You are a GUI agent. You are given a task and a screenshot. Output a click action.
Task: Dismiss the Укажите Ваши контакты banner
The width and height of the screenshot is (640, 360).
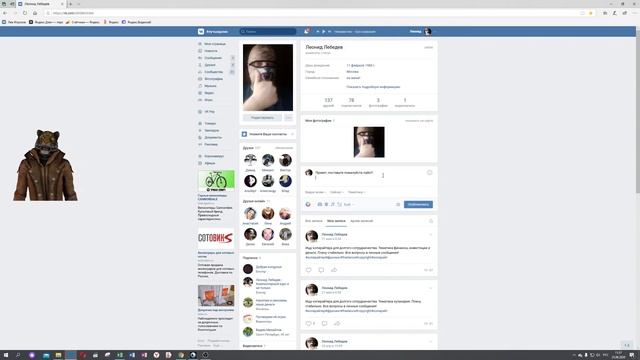[292, 134]
